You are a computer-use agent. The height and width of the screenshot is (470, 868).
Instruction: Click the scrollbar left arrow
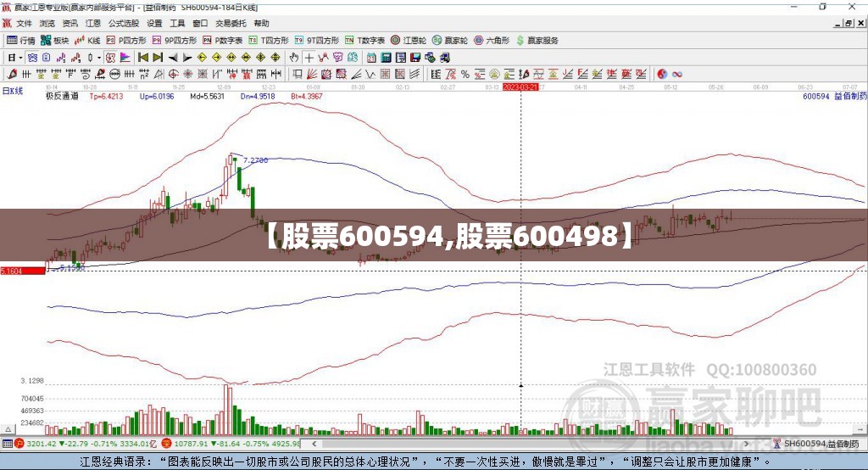click(x=314, y=444)
